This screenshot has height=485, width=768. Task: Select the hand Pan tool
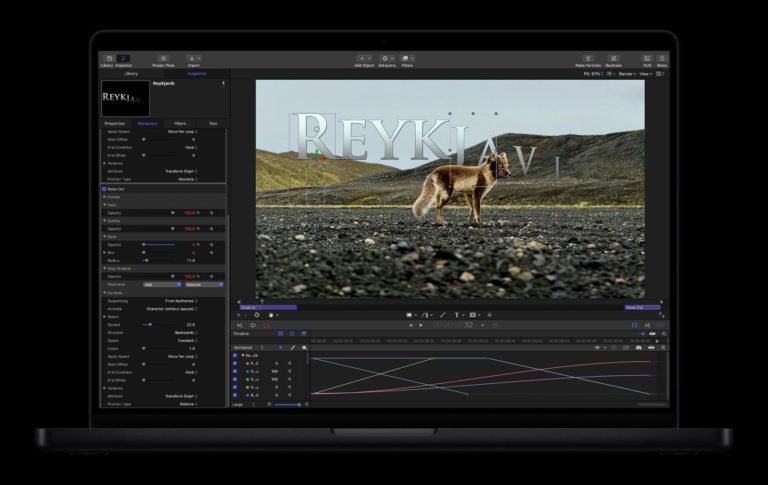[270, 315]
